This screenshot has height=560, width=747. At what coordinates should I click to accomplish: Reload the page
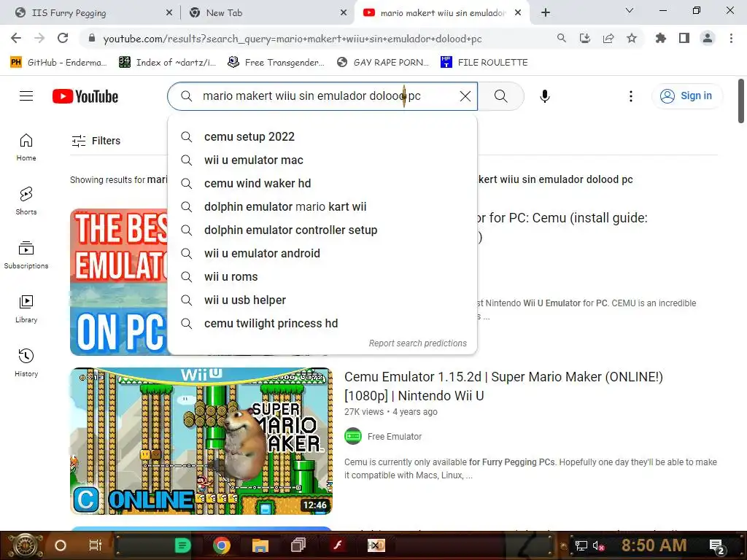tap(63, 38)
